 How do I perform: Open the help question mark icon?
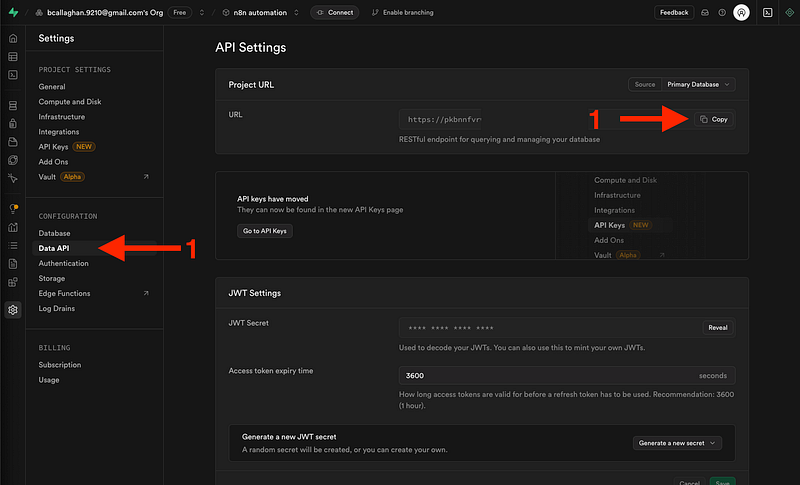pyautogui.click(x=721, y=13)
